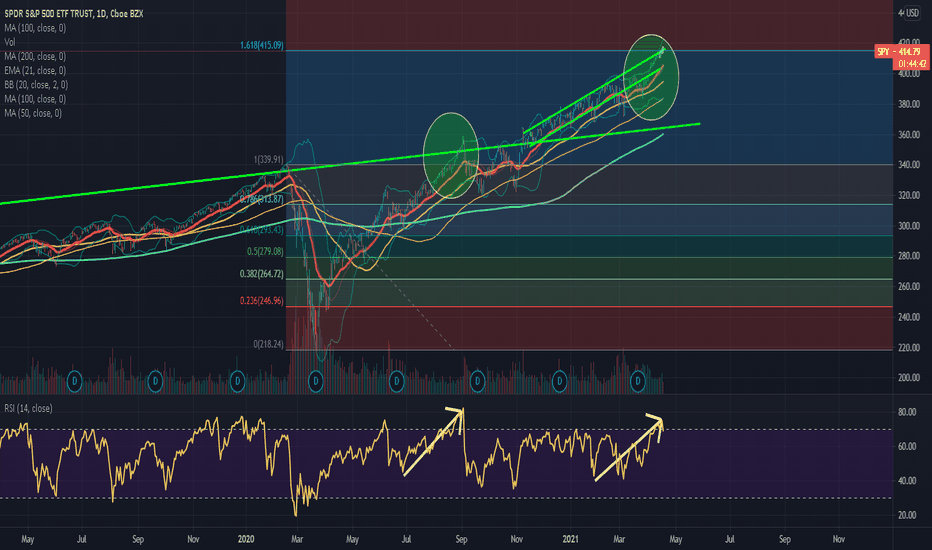Image resolution: width=932 pixels, height=550 pixels.
Task: Click the 60.00 RSI axis label
Action: click(907, 447)
